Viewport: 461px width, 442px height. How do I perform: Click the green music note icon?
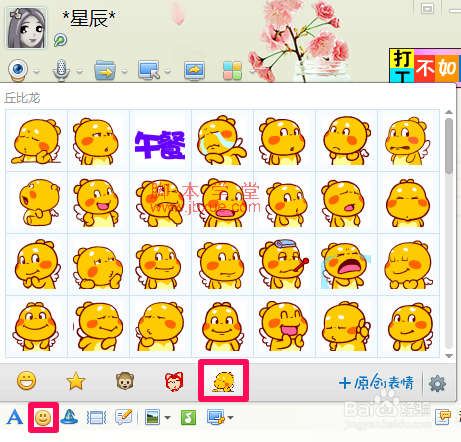click(x=188, y=417)
